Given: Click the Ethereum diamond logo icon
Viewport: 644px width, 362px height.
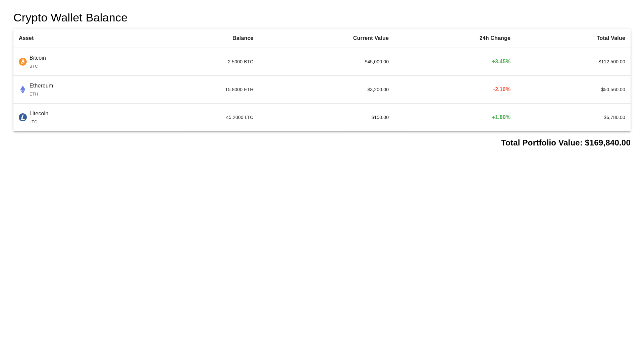Looking at the screenshot, I should pos(23,89).
